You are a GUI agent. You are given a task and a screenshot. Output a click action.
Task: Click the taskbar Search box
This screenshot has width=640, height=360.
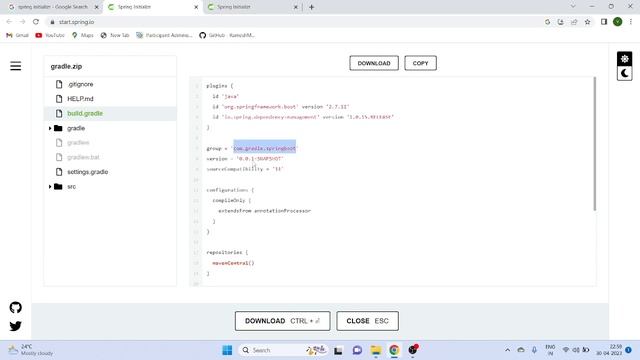tap(282, 350)
